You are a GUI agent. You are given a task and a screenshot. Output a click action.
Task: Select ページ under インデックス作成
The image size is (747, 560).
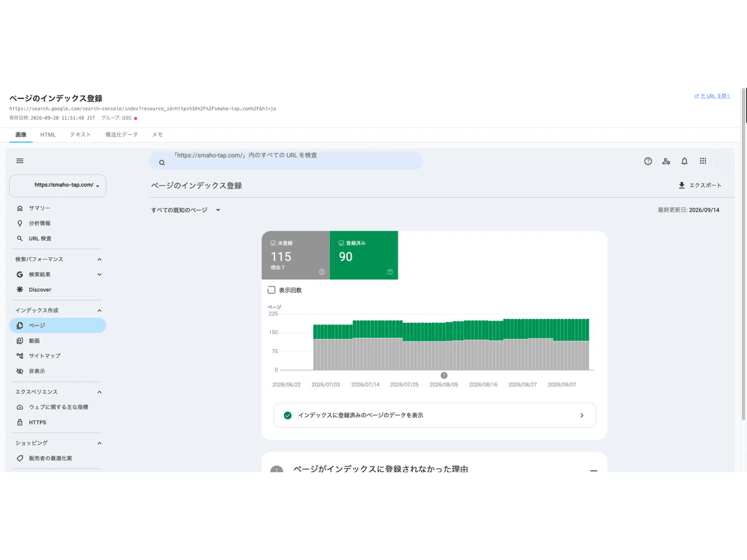[x=58, y=325]
